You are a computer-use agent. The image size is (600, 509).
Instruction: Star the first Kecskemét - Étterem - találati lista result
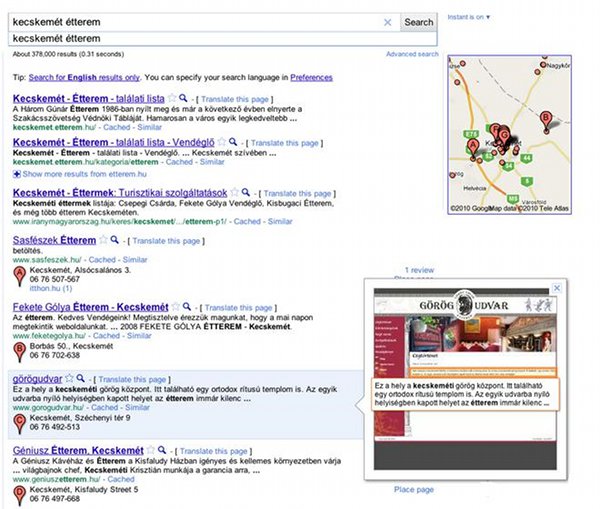coord(172,98)
